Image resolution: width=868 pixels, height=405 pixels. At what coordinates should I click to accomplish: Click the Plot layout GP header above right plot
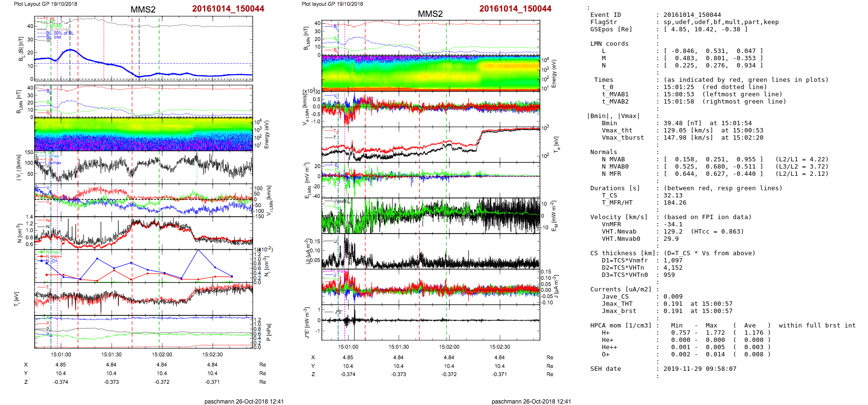click(332, 4)
